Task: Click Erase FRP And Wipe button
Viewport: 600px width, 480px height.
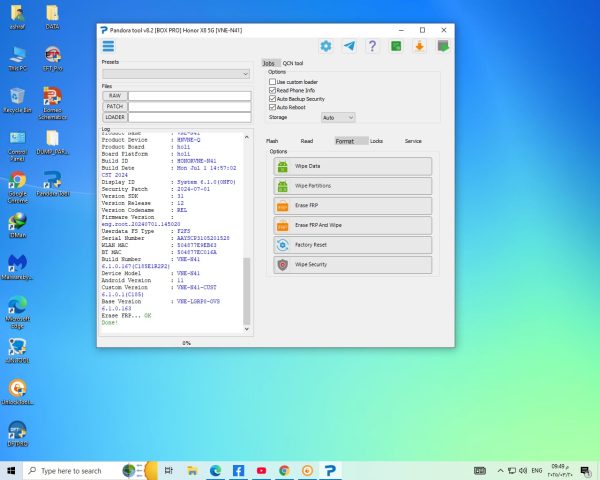Action: 352,225
